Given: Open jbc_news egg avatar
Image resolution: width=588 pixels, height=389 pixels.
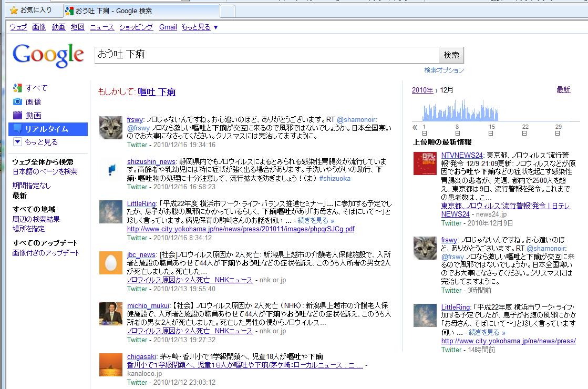Looking at the screenshot, I should [111, 263].
